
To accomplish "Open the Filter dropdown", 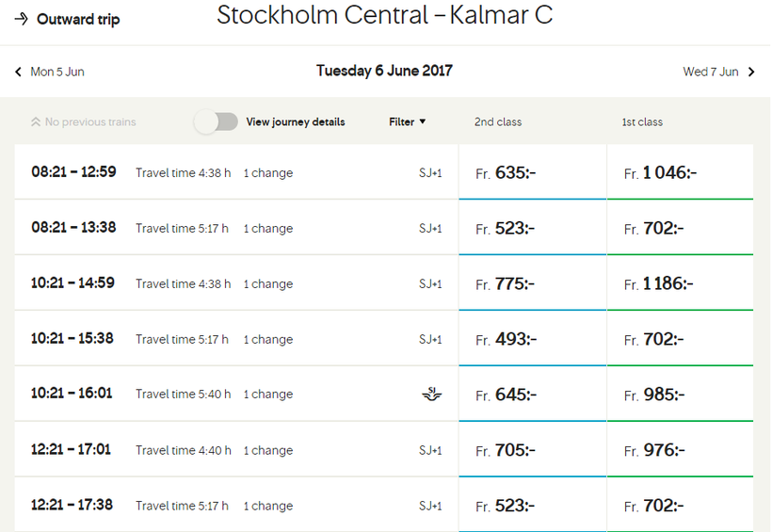I will pos(407,121).
